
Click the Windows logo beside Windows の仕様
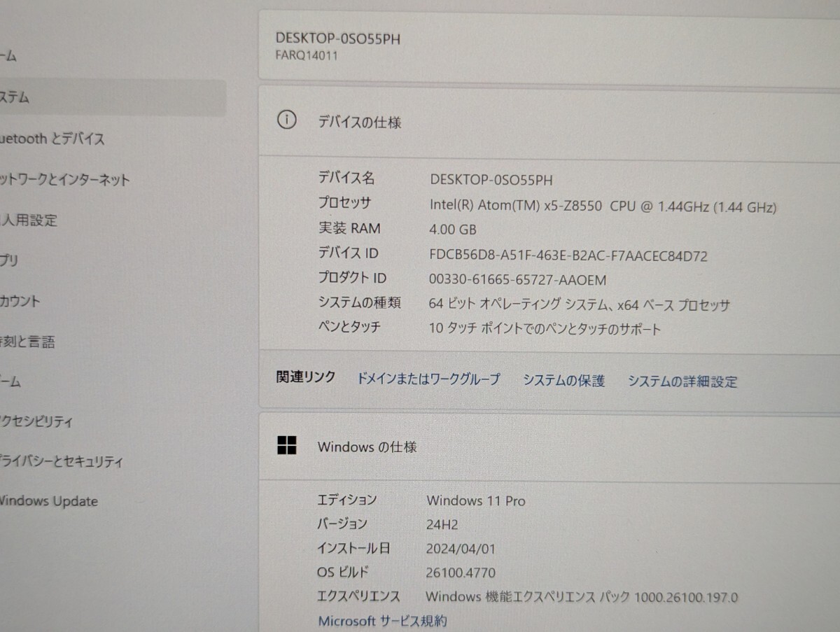coord(287,445)
